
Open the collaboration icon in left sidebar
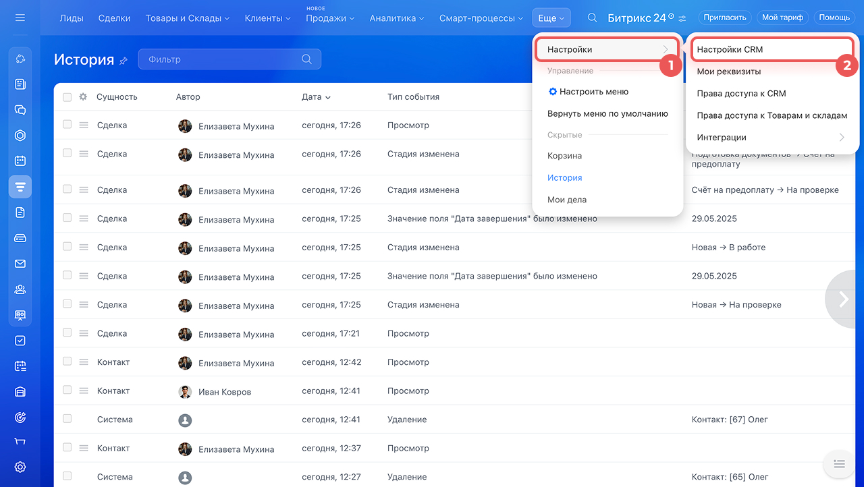click(20, 59)
